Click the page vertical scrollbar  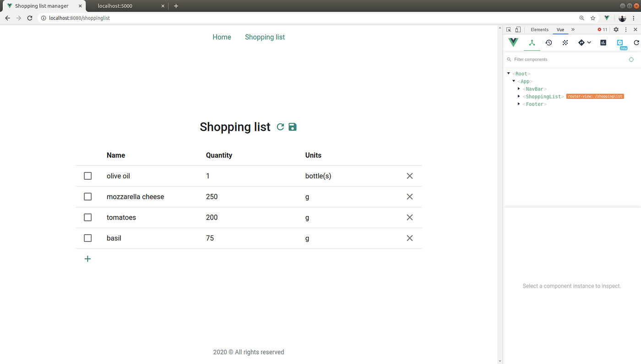pos(500,194)
